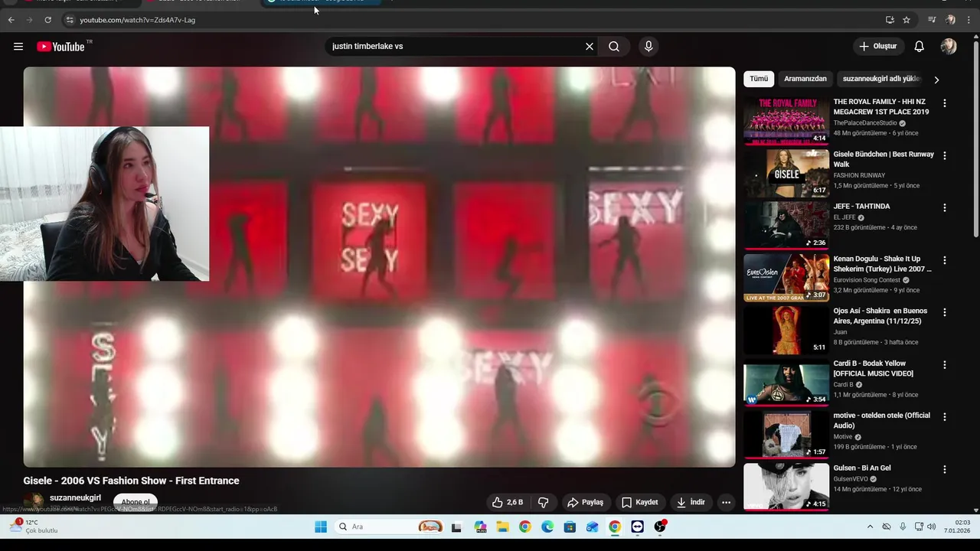Open Gulsen Bi An Gel thumbnail
The width and height of the screenshot is (980, 551).
point(786,487)
